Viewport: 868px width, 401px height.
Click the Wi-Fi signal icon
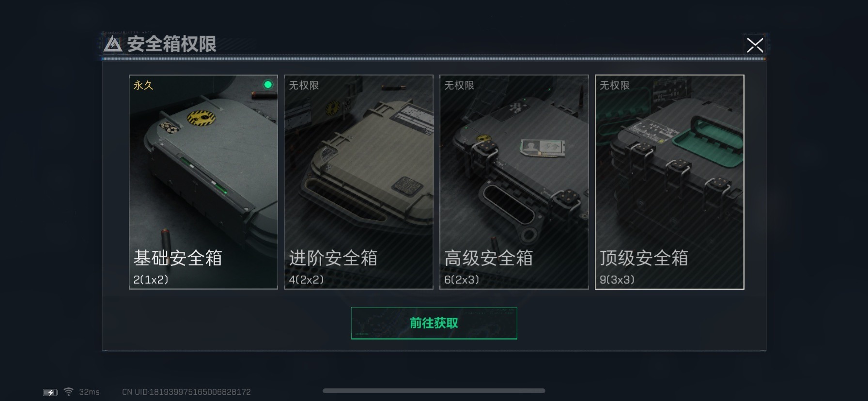(69, 391)
